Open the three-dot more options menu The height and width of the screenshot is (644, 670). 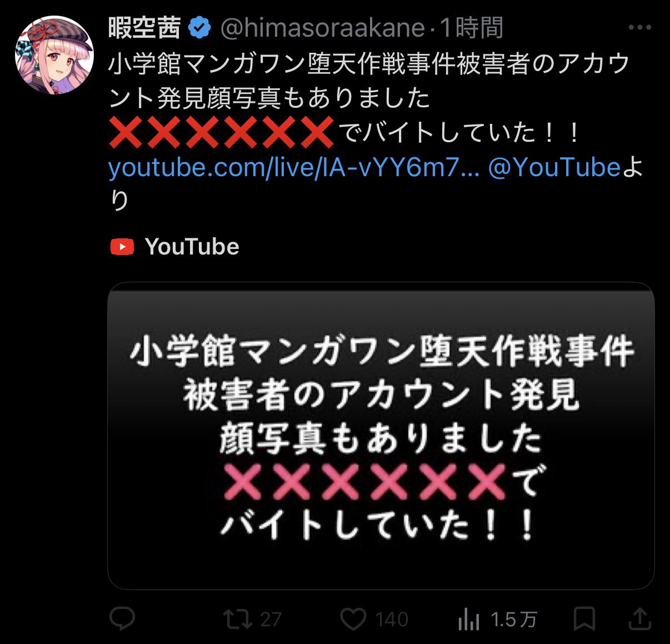pyautogui.click(x=639, y=27)
